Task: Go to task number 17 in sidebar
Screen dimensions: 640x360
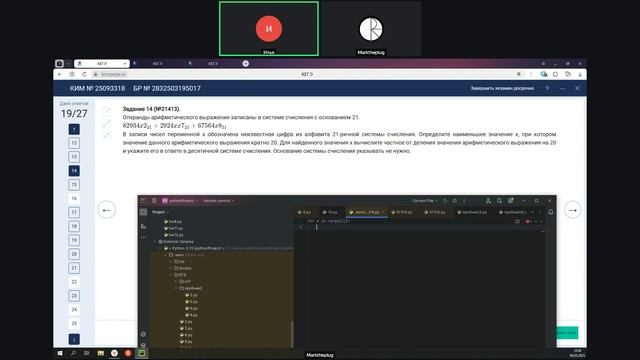Action: [74, 213]
